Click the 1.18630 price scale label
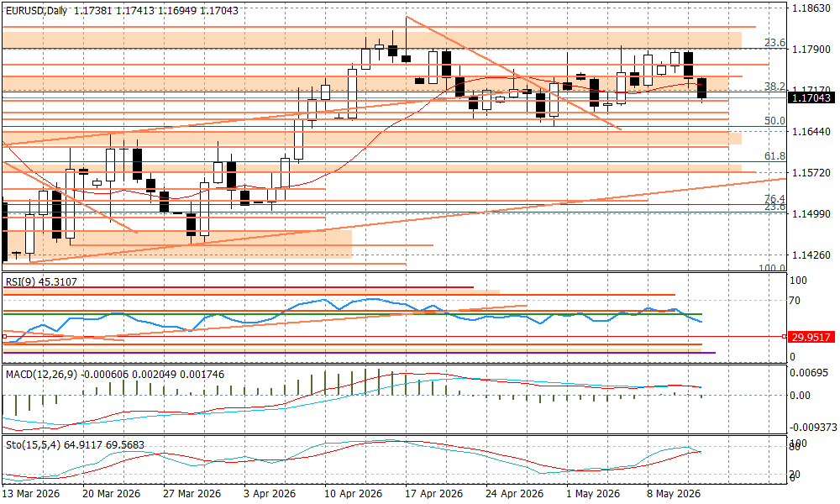 pos(811,8)
